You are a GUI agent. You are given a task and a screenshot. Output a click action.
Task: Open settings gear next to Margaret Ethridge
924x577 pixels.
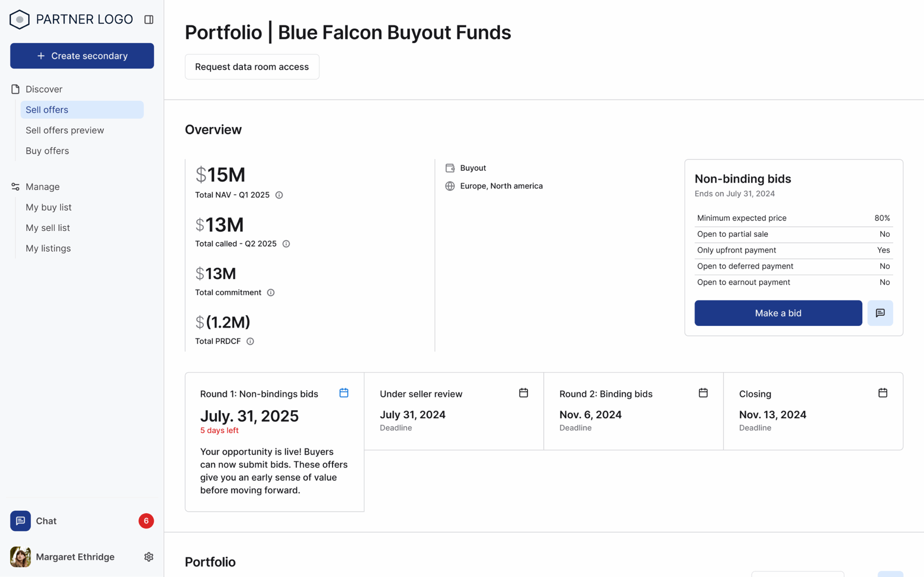pyautogui.click(x=149, y=557)
